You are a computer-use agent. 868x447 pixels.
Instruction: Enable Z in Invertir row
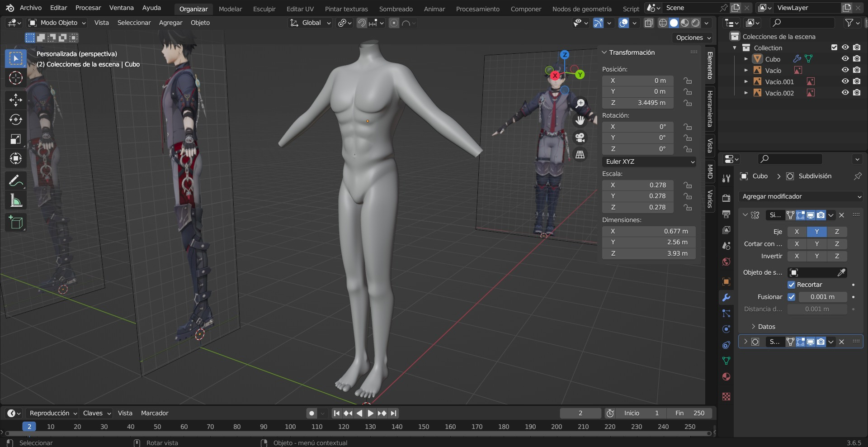(x=837, y=256)
